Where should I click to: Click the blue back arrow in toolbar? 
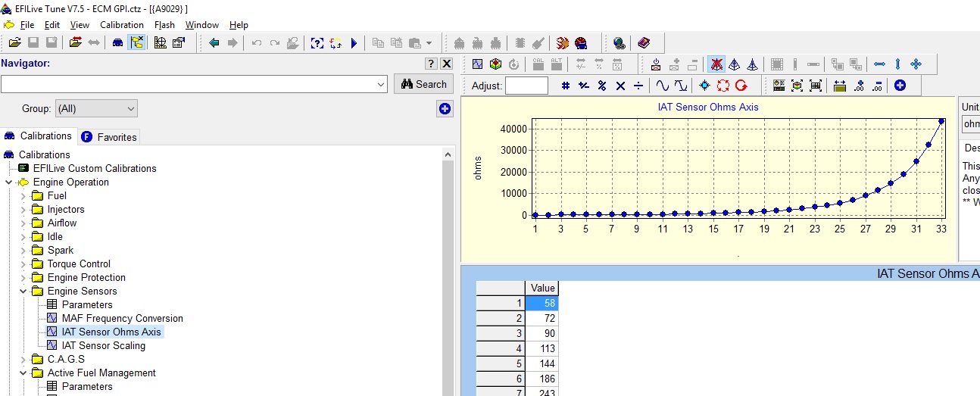214,43
